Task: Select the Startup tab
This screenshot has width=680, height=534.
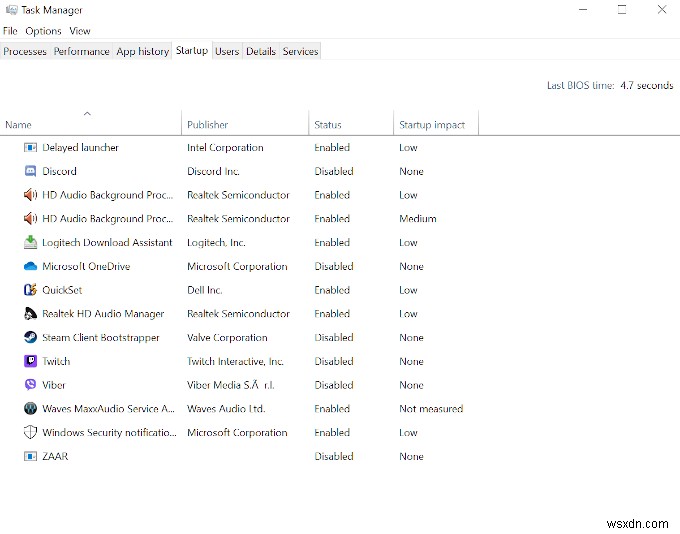Action: [x=192, y=50]
